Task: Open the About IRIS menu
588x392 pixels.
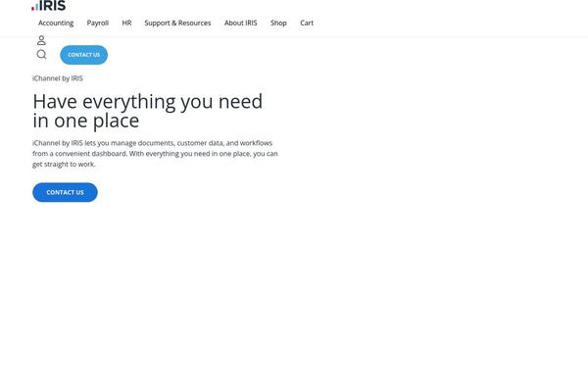Action: tap(241, 23)
